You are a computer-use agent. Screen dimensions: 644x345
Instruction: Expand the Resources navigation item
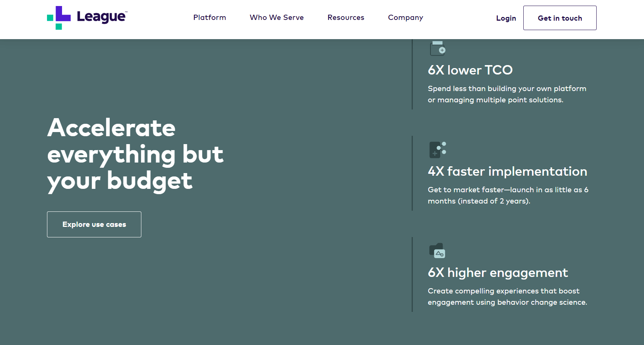coord(346,18)
